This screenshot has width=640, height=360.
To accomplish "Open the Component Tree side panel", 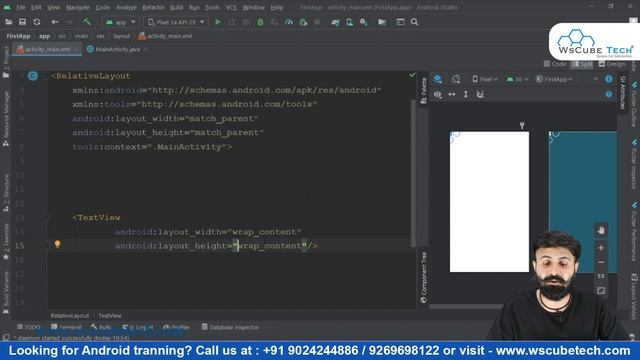I will click(x=424, y=277).
